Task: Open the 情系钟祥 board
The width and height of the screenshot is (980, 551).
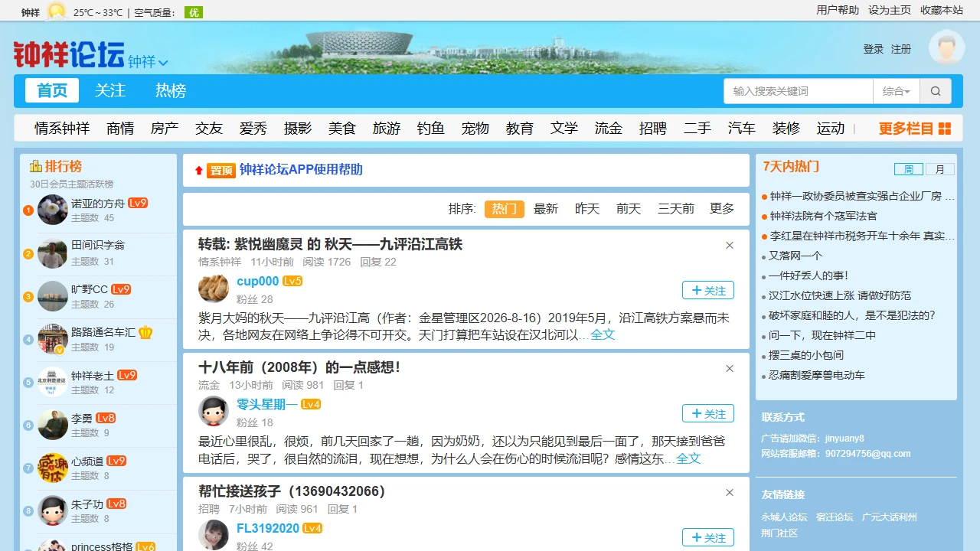Action: pyautogui.click(x=62, y=129)
